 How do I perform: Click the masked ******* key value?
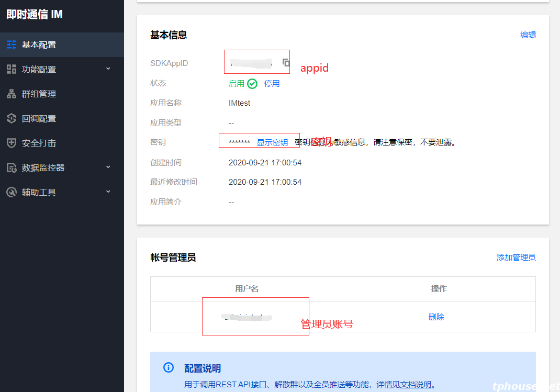coord(239,142)
